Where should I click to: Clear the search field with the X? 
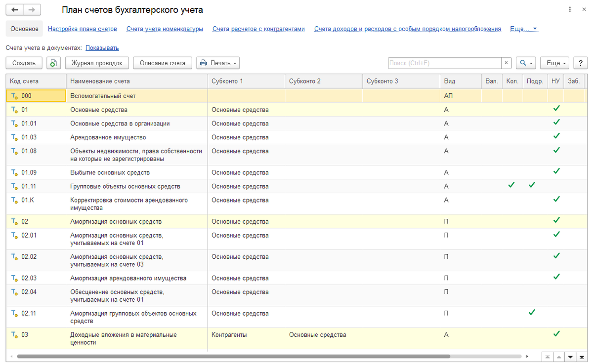pyautogui.click(x=506, y=63)
